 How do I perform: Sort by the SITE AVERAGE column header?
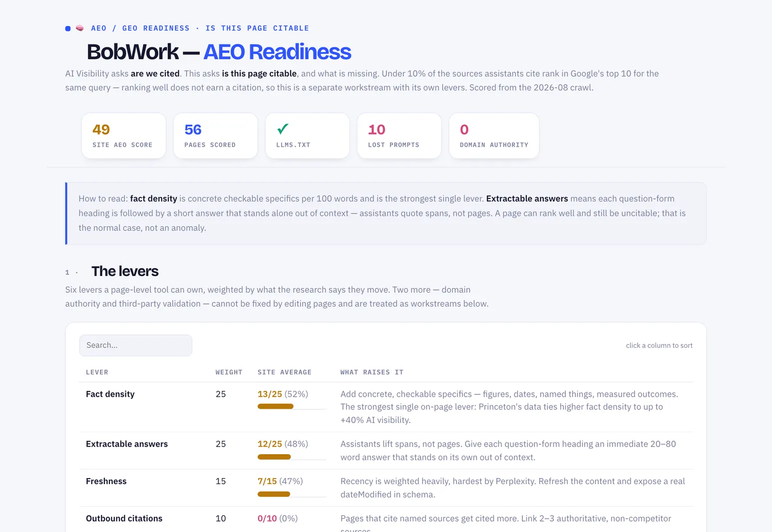pos(285,372)
